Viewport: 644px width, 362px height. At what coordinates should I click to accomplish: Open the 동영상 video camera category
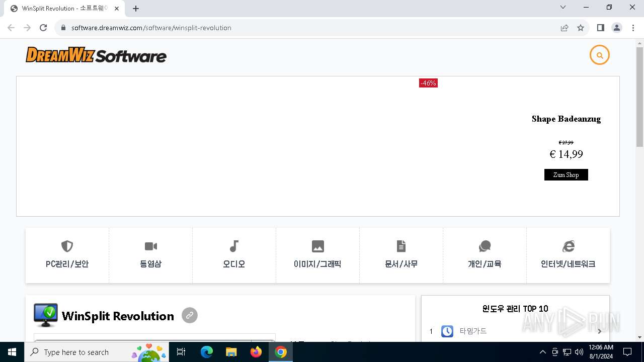point(150,255)
